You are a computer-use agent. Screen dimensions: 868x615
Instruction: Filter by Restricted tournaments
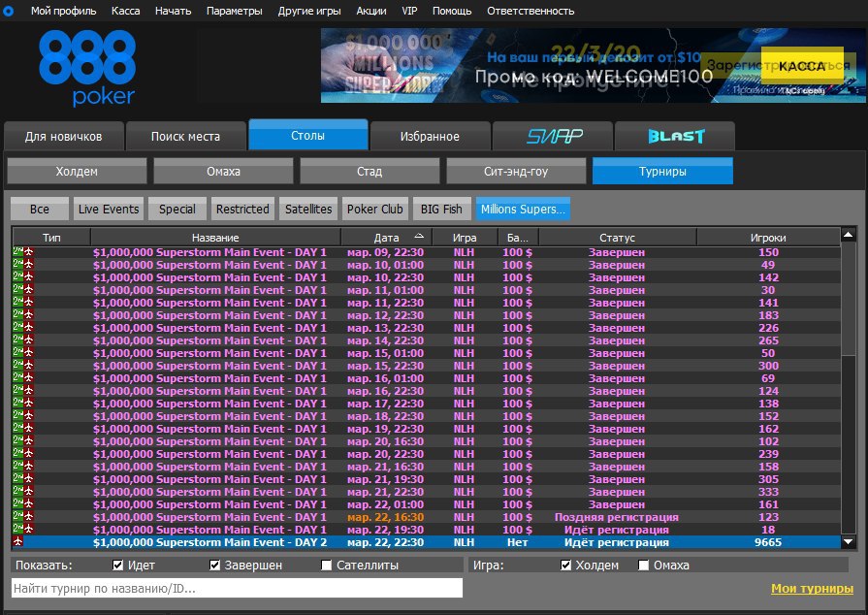242,210
